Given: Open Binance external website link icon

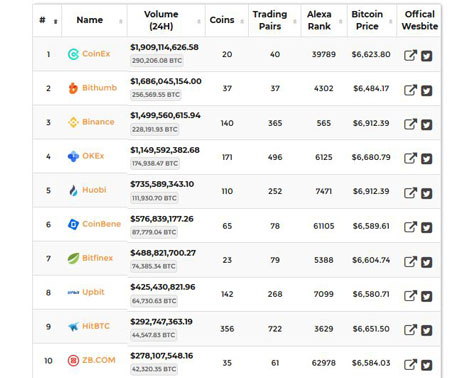Looking at the screenshot, I should [x=410, y=124].
